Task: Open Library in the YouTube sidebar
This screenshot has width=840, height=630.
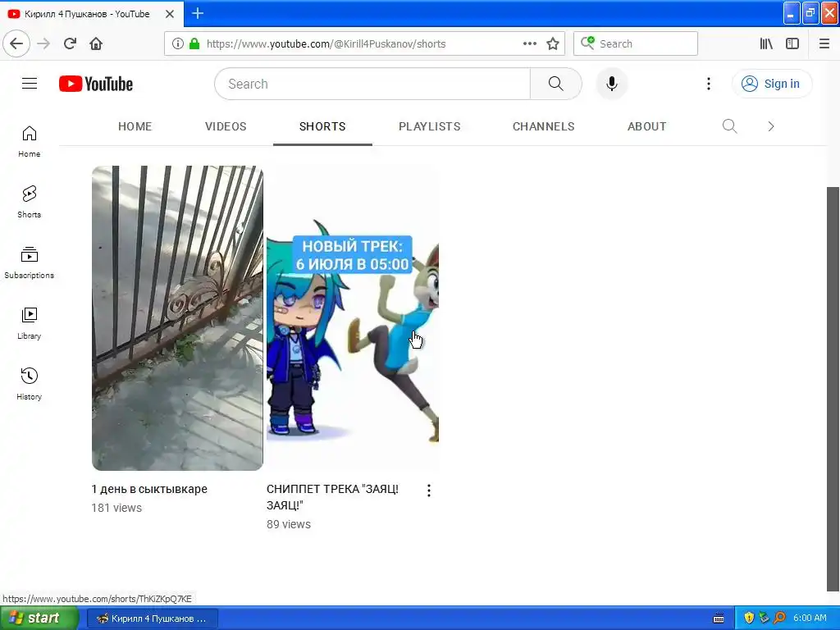Action: click(x=29, y=323)
